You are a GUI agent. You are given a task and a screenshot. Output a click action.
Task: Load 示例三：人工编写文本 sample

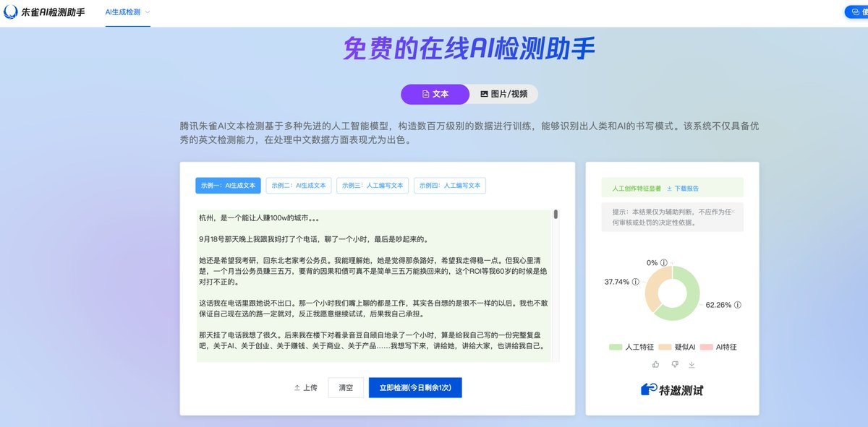(x=373, y=186)
